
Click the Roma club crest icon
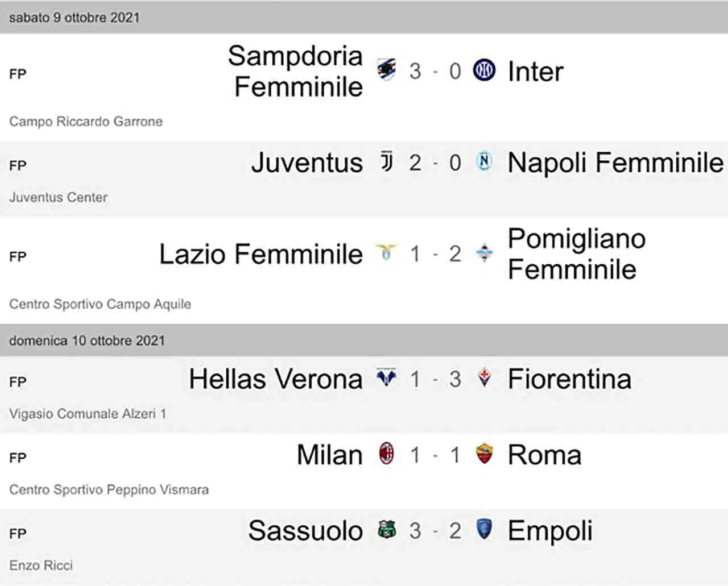pyautogui.click(x=484, y=454)
